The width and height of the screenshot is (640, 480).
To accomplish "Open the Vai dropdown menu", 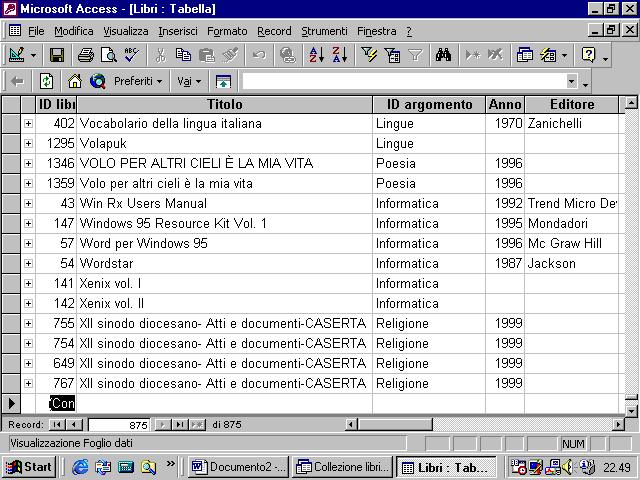I will 189,81.
